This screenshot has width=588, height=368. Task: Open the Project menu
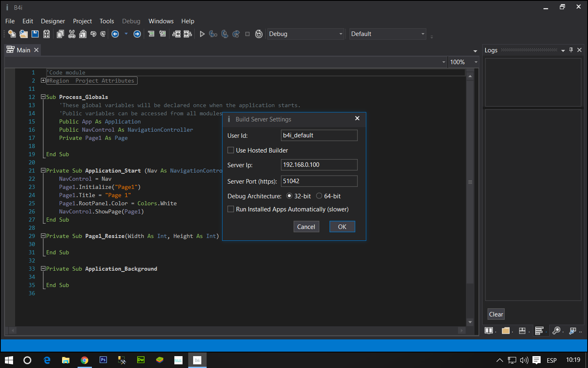(82, 21)
